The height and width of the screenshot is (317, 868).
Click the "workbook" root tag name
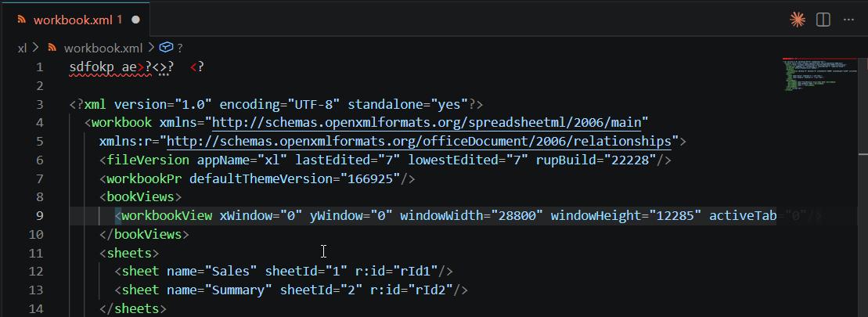click(x=122, y=122)
